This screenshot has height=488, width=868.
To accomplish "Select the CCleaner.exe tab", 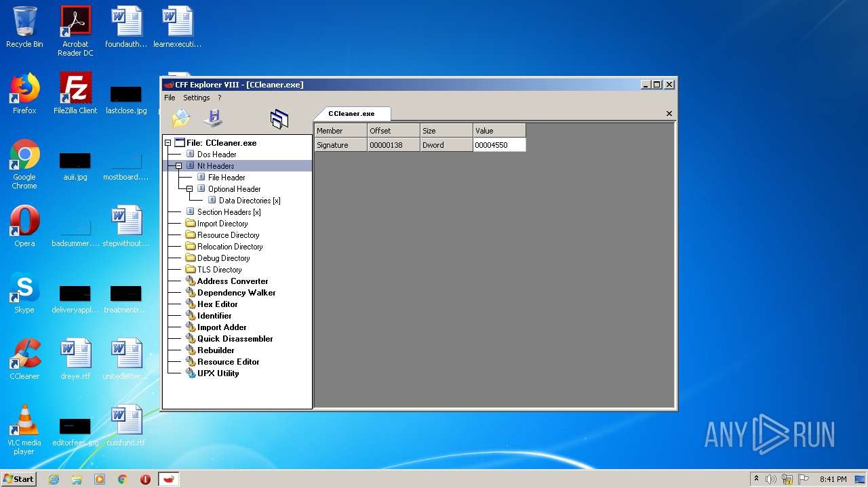I will [351, 114].
